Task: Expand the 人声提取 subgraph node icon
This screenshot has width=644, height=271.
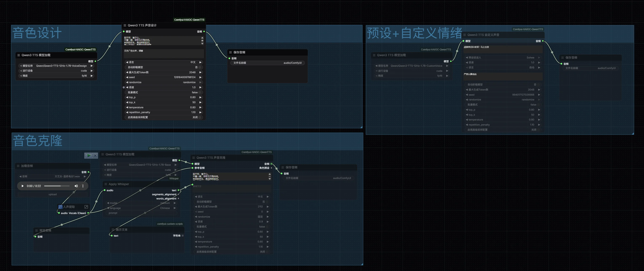Action: 86,207
